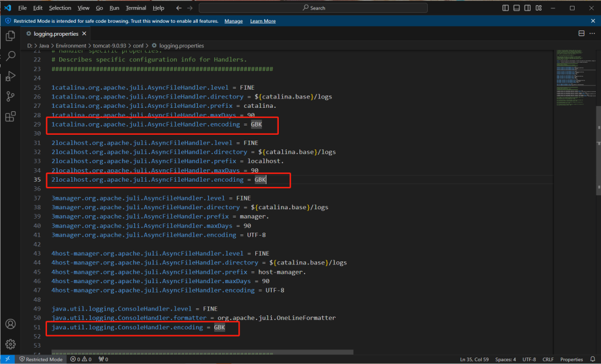Click GBK value on 2localhost encoding line
Image resolution: width=601 pixels, height=364 pixels.
click(x=260, y=179)
